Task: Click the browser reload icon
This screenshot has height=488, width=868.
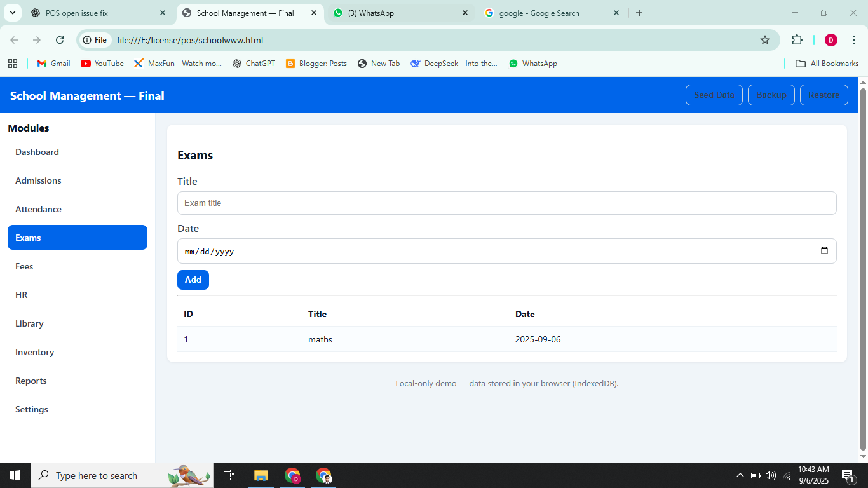Action: point(60,40)
